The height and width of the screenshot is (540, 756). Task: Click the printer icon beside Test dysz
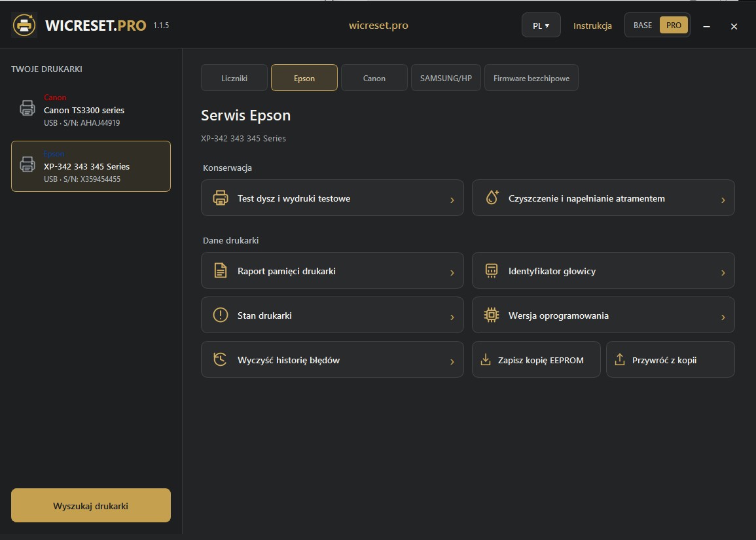coord(221,198)
